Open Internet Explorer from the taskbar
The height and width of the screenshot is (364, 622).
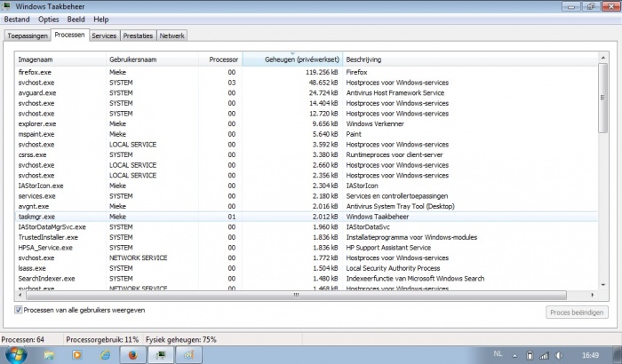tap(105, 355)
